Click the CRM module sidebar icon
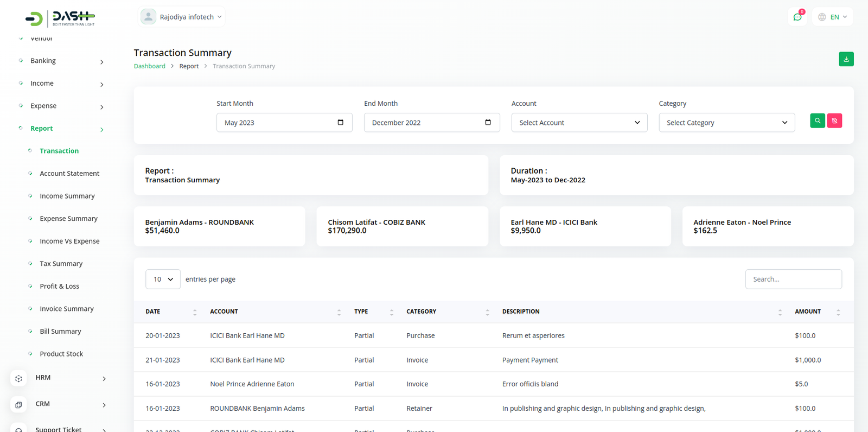Viewport: 868px width, 432px height. tap(18, 405)
